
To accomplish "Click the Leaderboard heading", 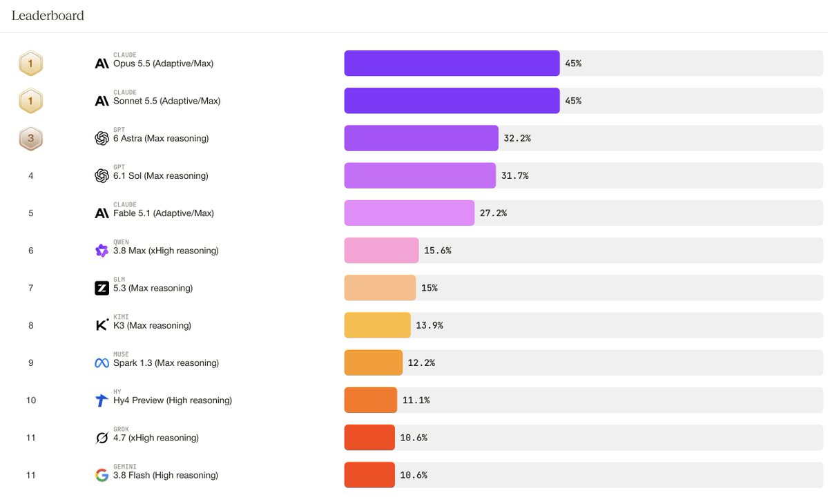I will click(48, 16).
